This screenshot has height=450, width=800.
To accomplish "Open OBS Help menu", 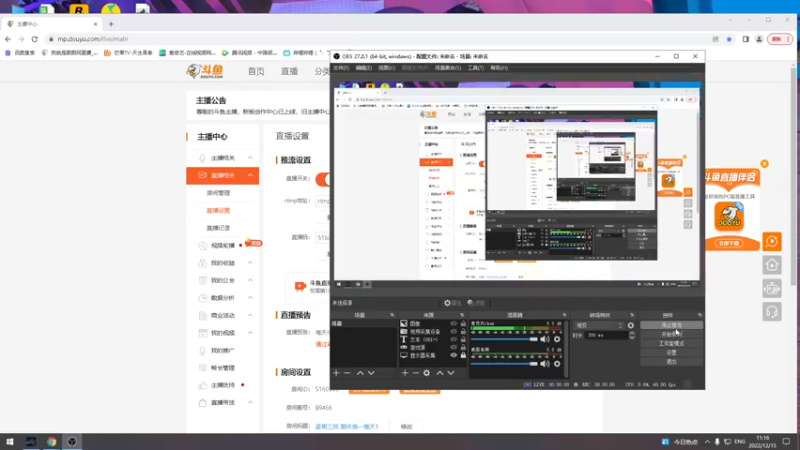I will [499, 68].
